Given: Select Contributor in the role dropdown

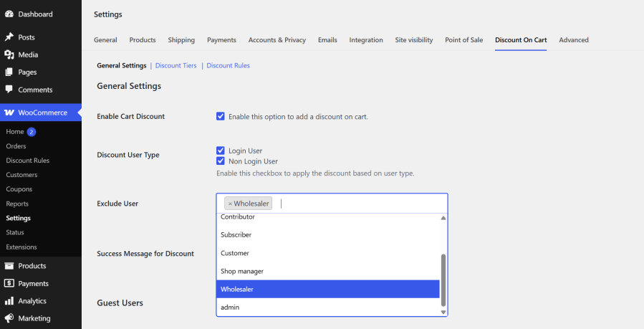Looking at the screenshot, I should coord(328,218).
